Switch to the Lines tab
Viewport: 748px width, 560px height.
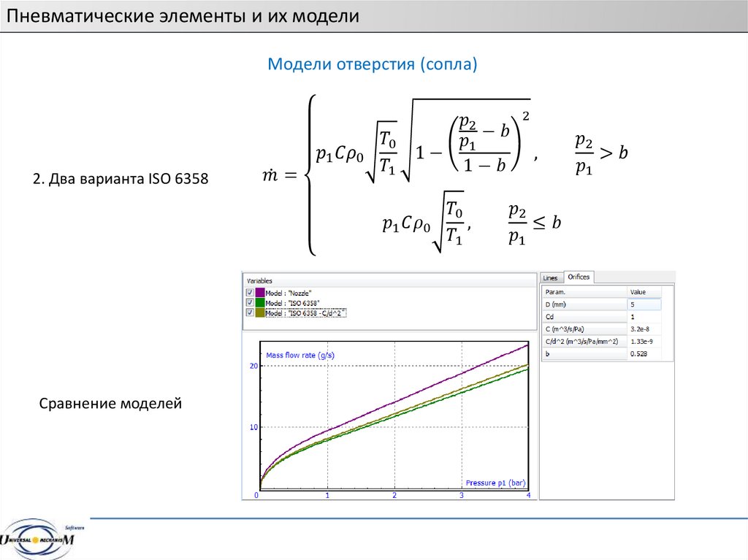550,277
